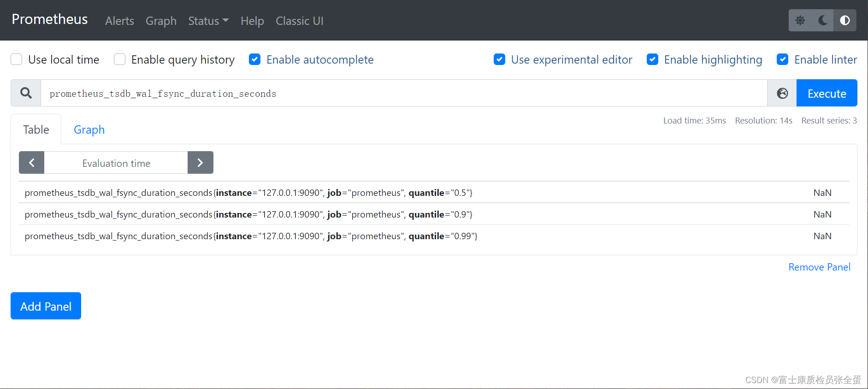Image resolution: width=868 pixels, height=389 pixels.
Task: Select auto theme half-circle icon
Action: (845, 20)
